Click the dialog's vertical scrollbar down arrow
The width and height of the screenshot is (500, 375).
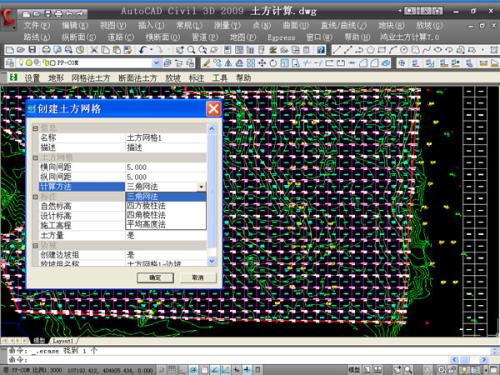click(212, 261)
